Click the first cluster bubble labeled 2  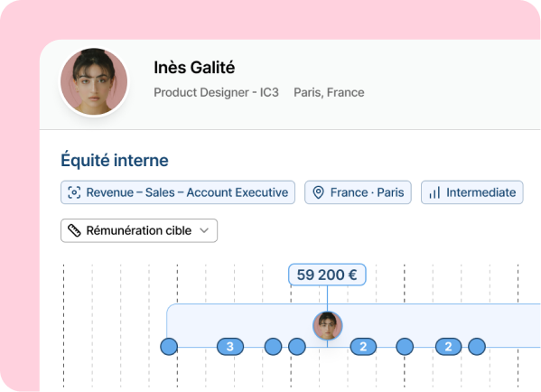(x=363, y=347)
